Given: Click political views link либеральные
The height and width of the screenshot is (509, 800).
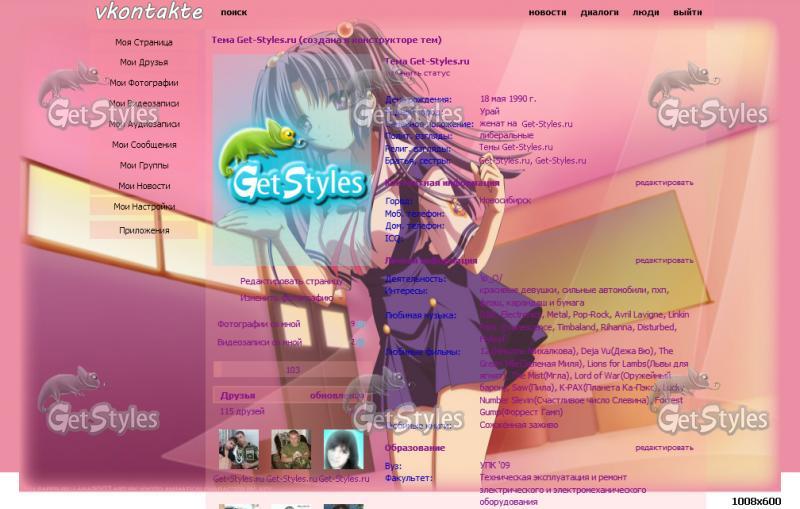Looking at the screenshot, I should 506,136.
